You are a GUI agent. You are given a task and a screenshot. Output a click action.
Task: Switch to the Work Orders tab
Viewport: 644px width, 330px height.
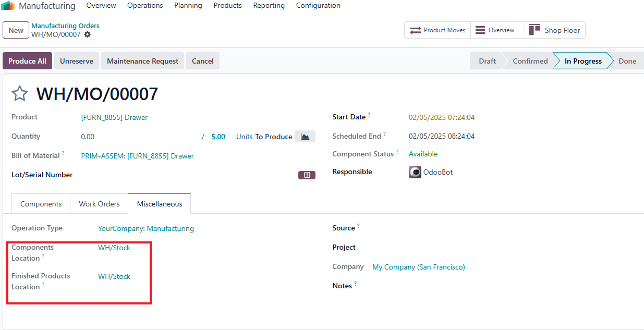point(99,204)
